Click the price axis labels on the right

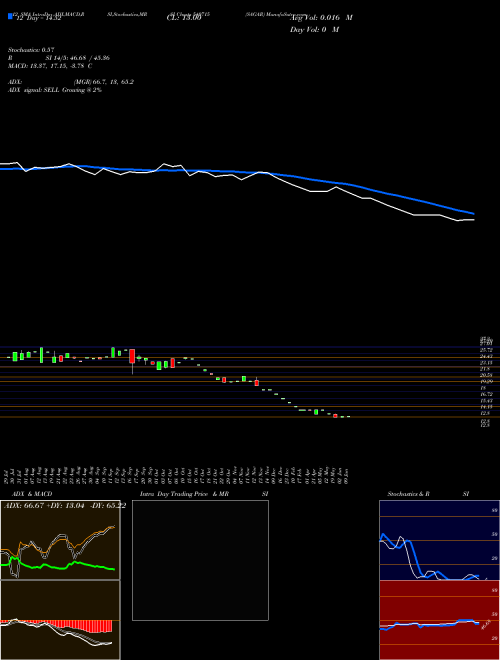pyautogui.click(x=486, y=382)
